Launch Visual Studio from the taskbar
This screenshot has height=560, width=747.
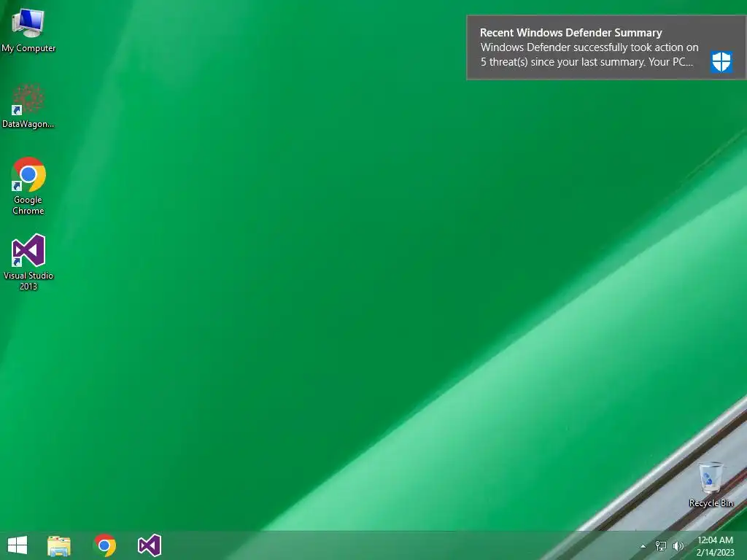[150, 545]
